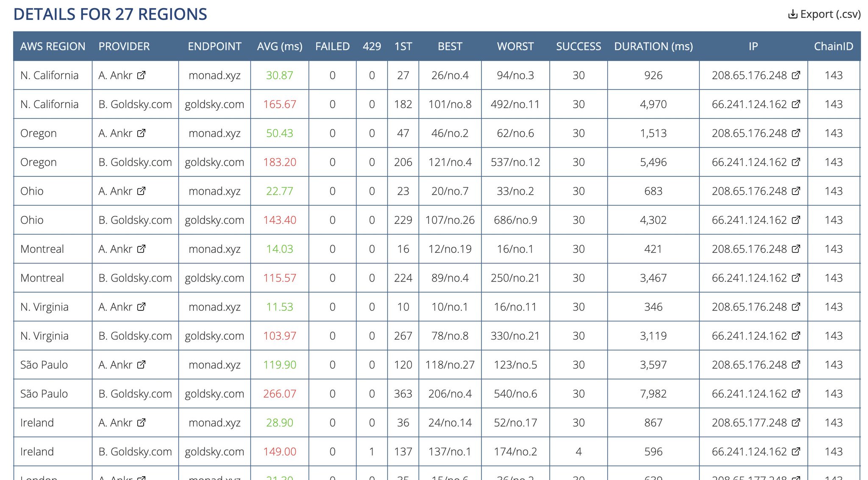
Task: Click IP 208.65.176.248 in the N. California row
Action: [x=749, y=75]
